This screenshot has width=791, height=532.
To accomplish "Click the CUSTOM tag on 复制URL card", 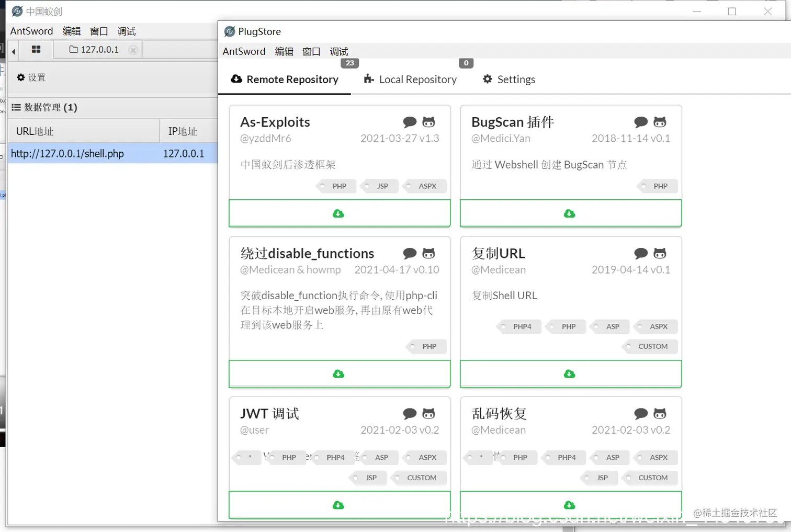I will click(650, 346).
